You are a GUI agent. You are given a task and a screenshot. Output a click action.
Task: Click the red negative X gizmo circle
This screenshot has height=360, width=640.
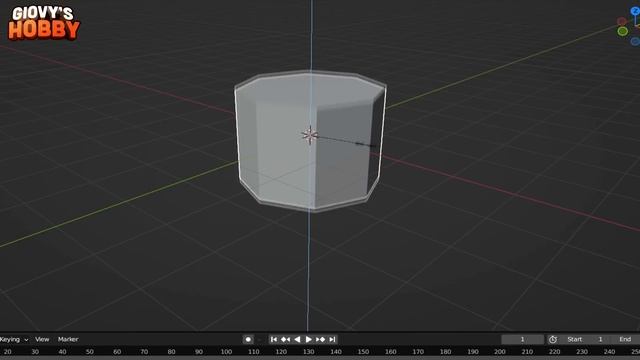click(x=622, y=21)
